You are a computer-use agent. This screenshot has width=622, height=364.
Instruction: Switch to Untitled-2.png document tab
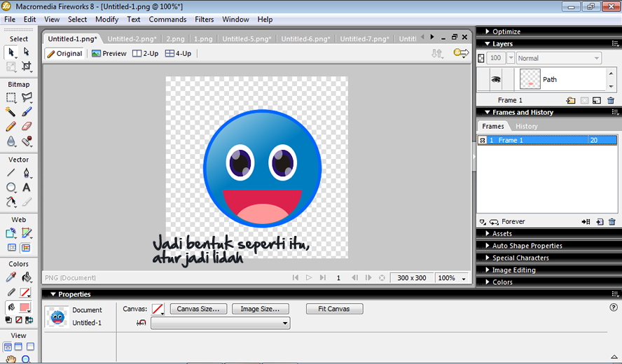[132, 39]
